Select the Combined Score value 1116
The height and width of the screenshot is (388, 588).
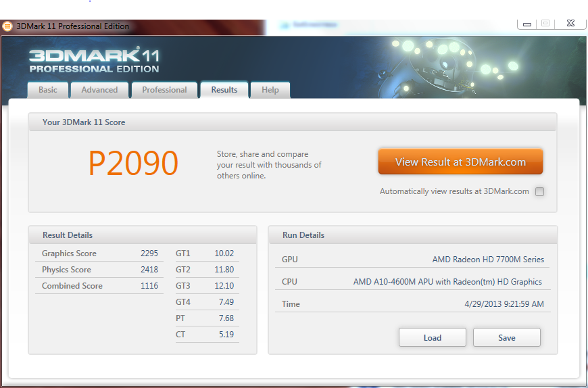point(149,286)
